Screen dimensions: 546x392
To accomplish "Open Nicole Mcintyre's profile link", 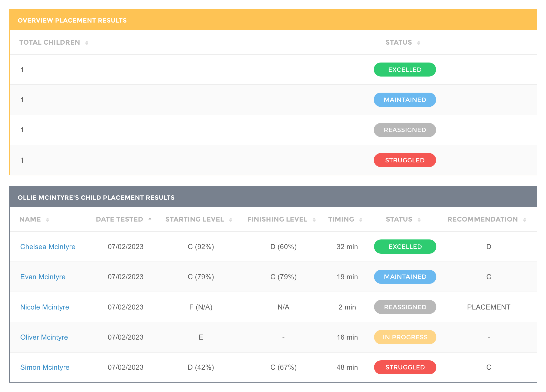I will pos(45,307).
